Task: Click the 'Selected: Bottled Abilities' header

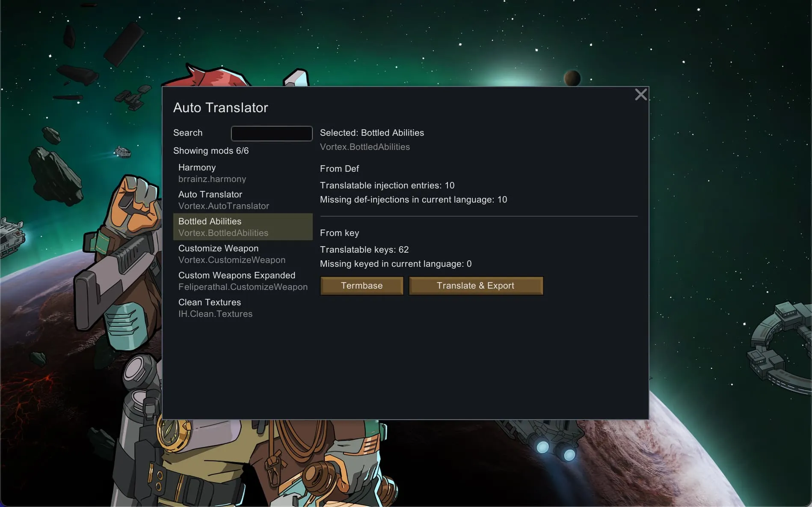Action: point(372,133)
